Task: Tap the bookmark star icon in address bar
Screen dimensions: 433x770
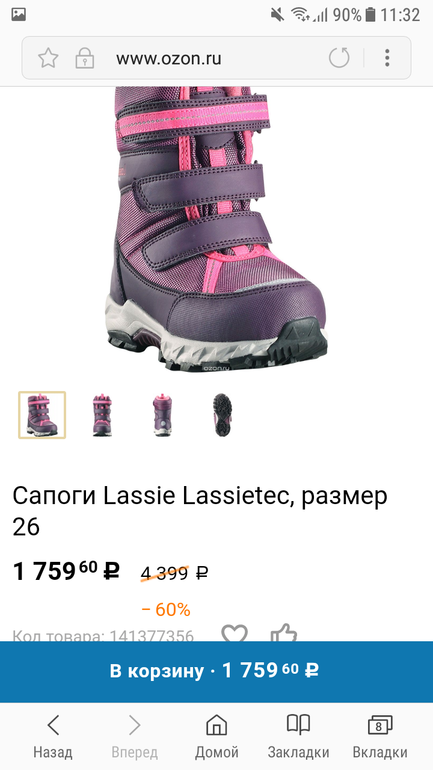Action: 48,58
